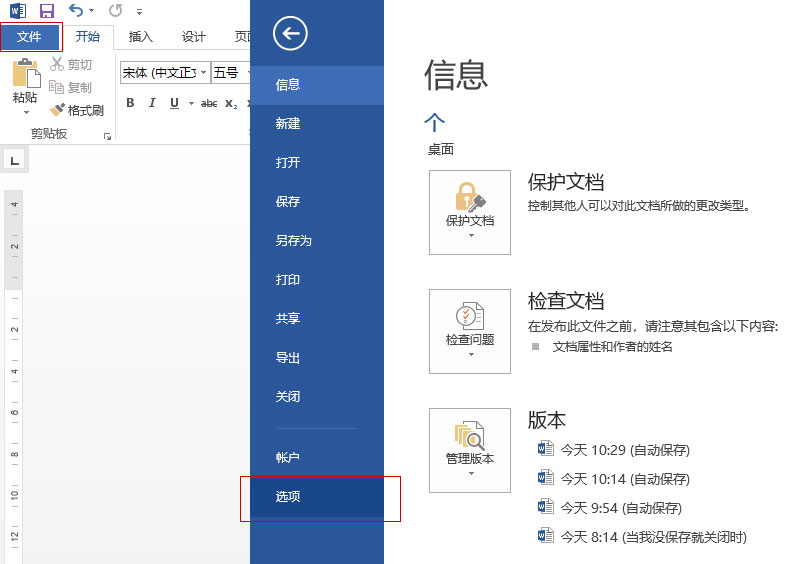
Task: Launch the 剪贴板 clipboard pane dialog launcher
Action: pyautogui.click(x=107, y=135)
